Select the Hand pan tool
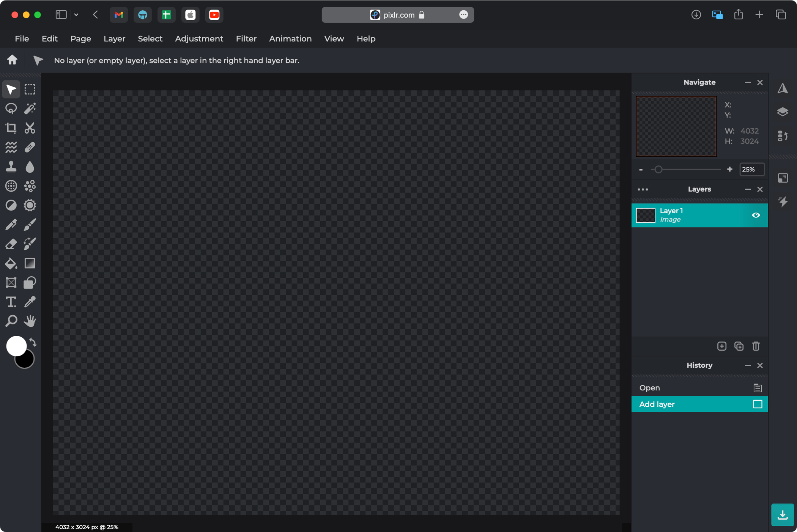797x532 pixels. pyautogui.click(x=30, y=321)
